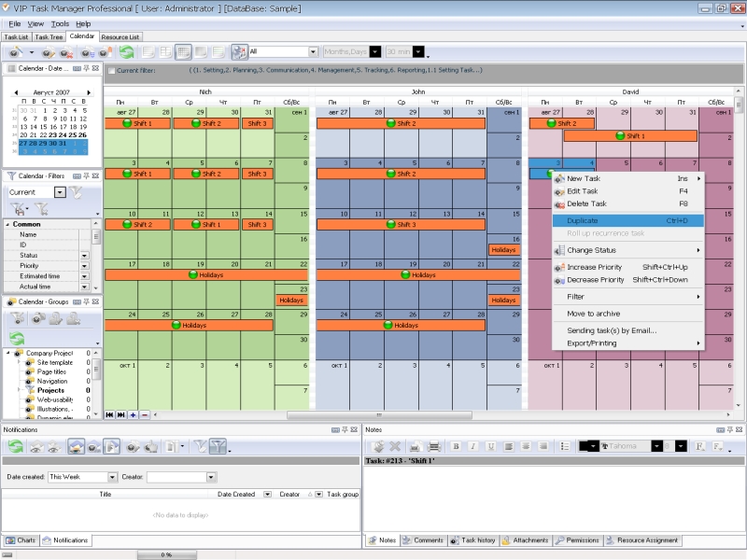Open the Tahoma font dropdown
747x560 pixels.
[657, 446]
